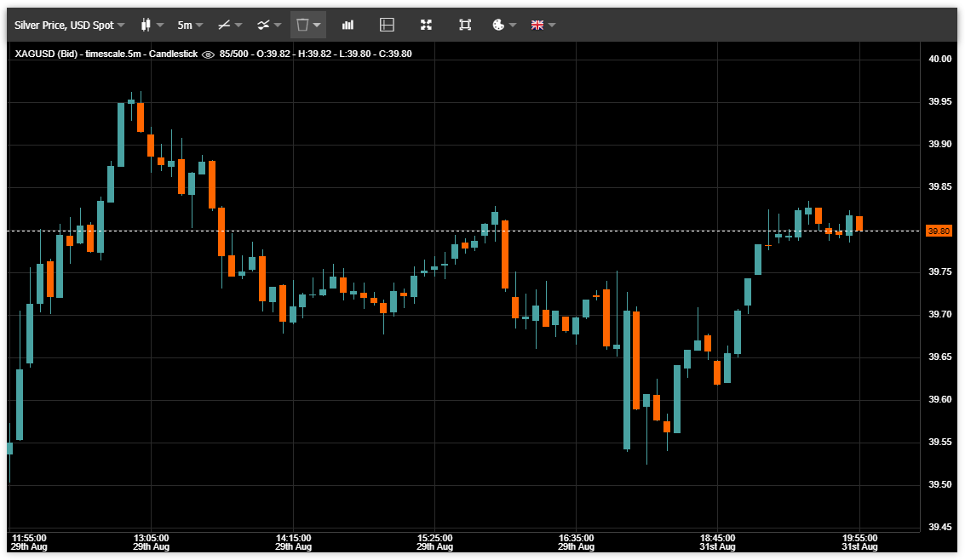The width and height of the screenshot is (965, 560).
Task: Open the indicators menu icon
Action: 263,26
